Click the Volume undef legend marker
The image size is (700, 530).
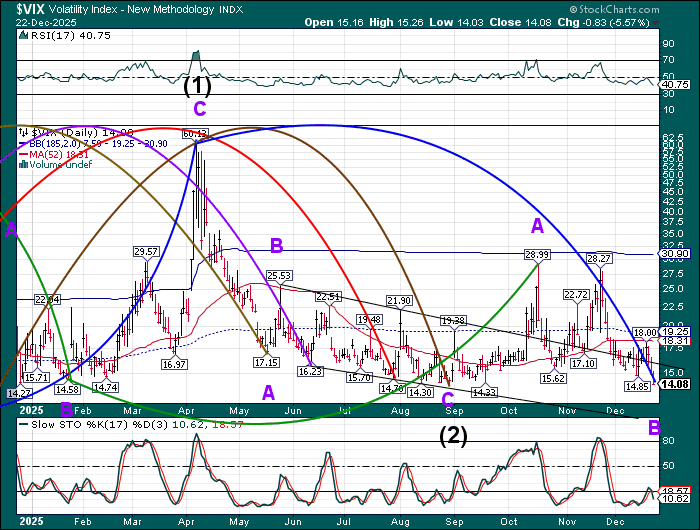(x=25, y=165)
